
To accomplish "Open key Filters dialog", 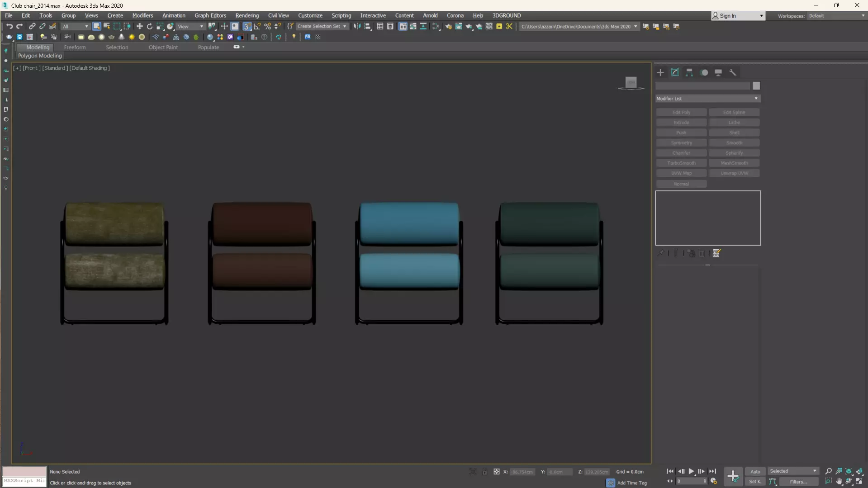I will pyautogui.click(x=798, y=482).
